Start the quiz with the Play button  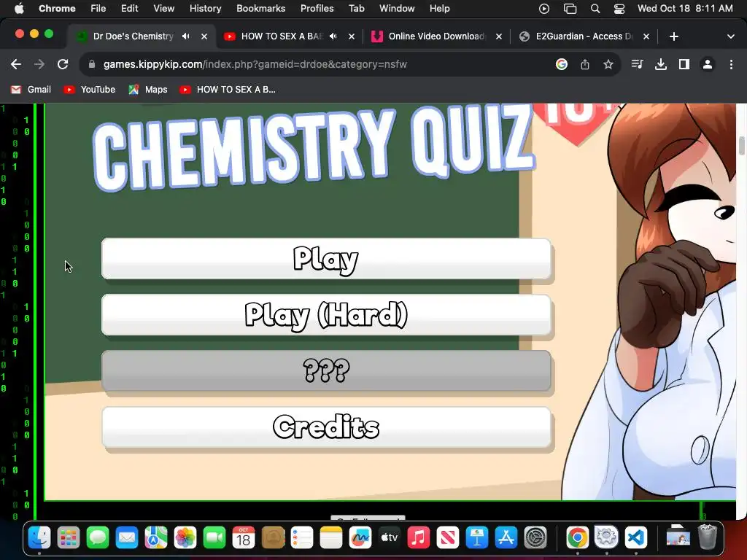pyautogui.click(x=326, y=259)
